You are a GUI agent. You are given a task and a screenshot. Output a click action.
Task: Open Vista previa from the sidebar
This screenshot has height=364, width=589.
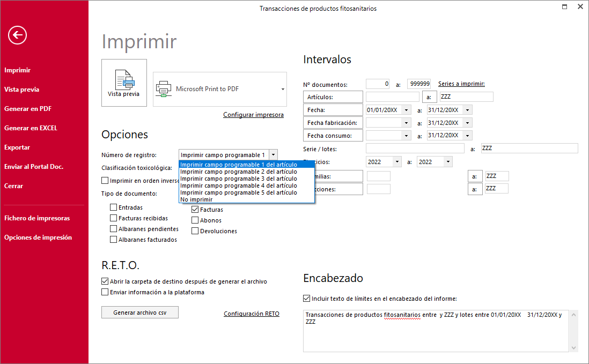coord(22,90)
